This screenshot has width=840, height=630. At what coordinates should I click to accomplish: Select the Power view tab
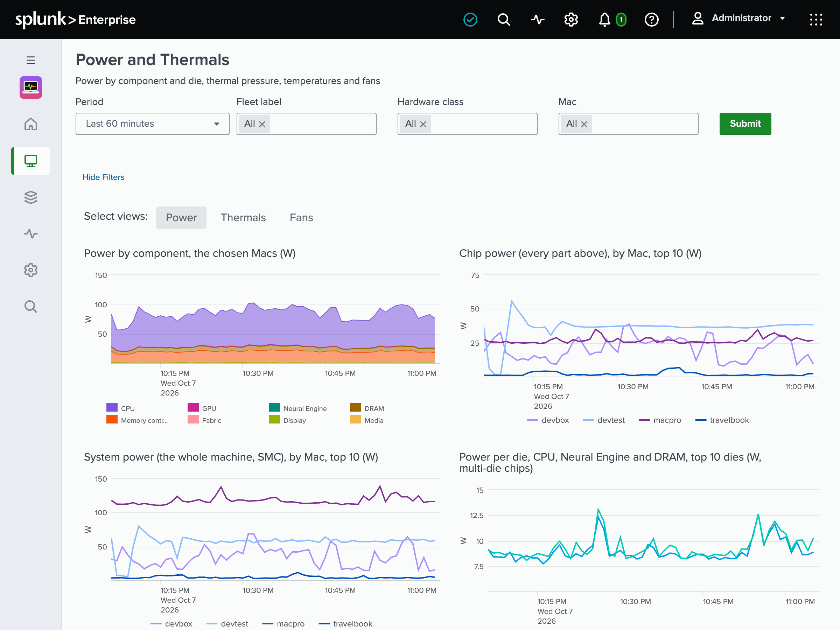tap(181, 218)
